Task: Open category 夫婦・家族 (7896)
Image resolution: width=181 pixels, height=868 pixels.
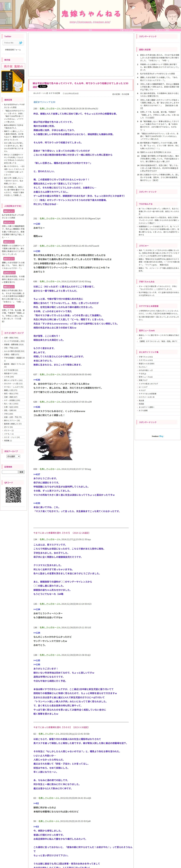Action: click(11, 338)
